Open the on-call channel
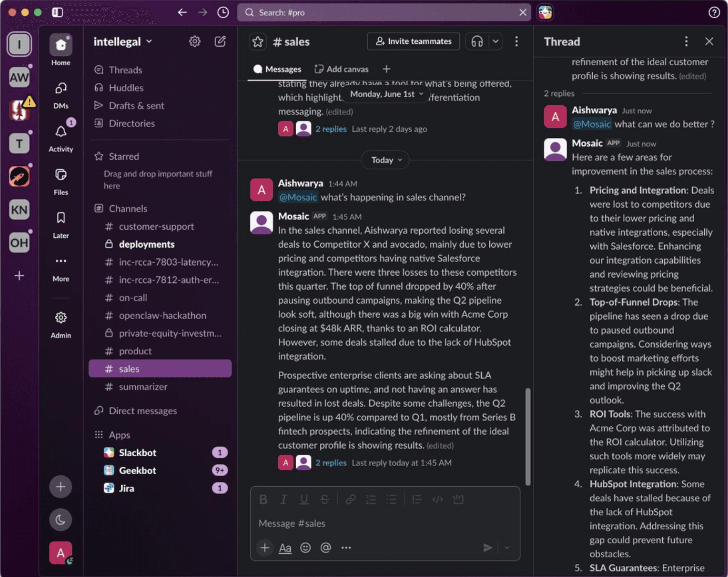728x577 pixels. (160, 298)
